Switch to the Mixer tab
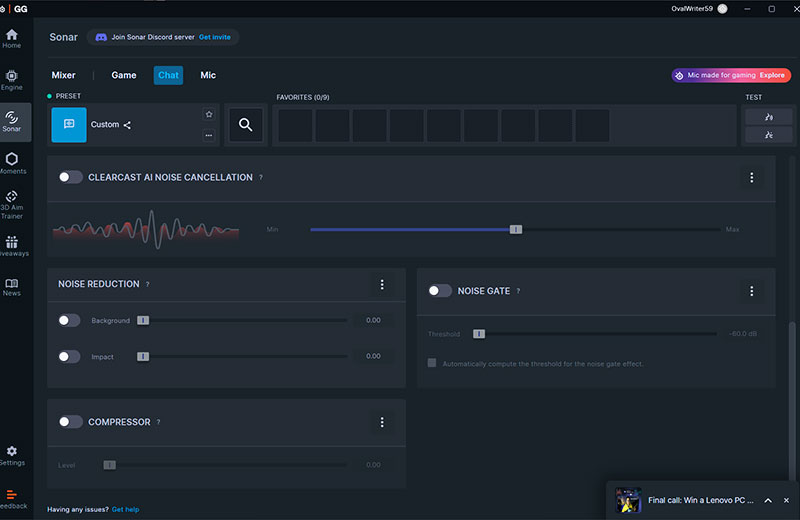The image size is (800, 520). (x=63, y=75)
